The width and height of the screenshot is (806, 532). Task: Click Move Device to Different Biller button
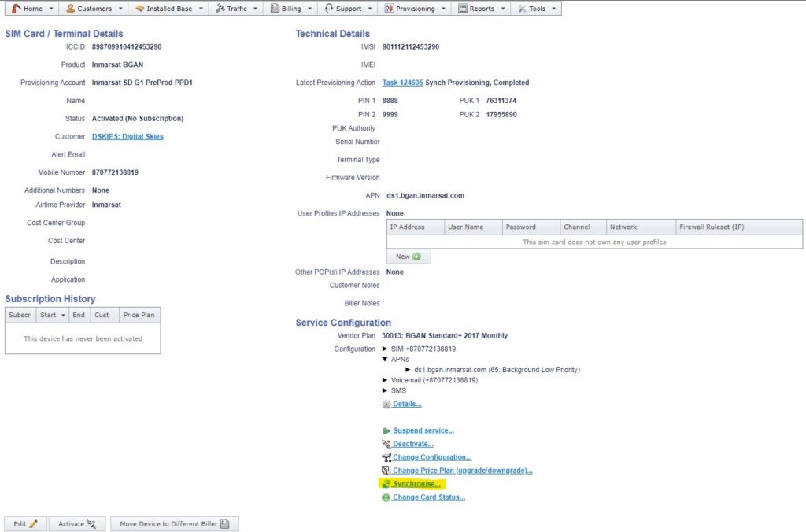[x=174, y=524]
